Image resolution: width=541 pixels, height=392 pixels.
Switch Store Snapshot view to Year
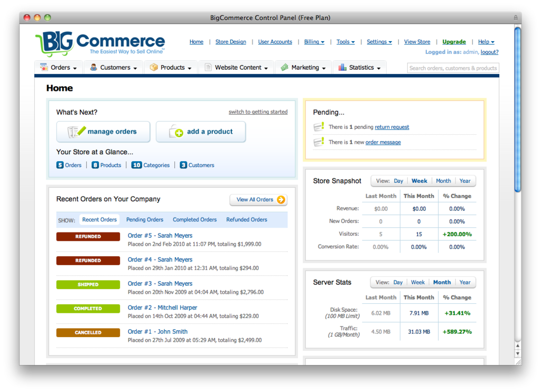465,181
